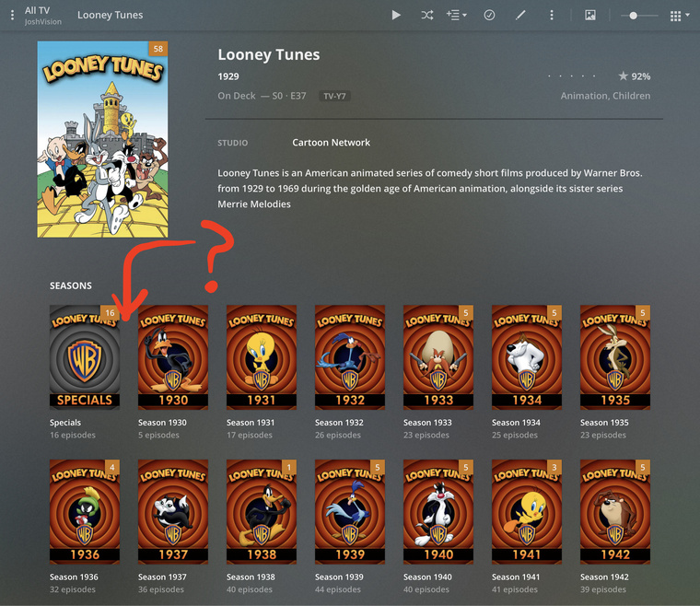Click the Season 1931 title

tap(251, 423)
